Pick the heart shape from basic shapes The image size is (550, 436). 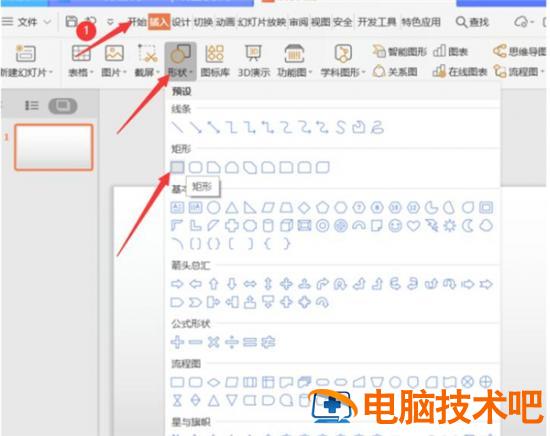[x=413, y=226]
